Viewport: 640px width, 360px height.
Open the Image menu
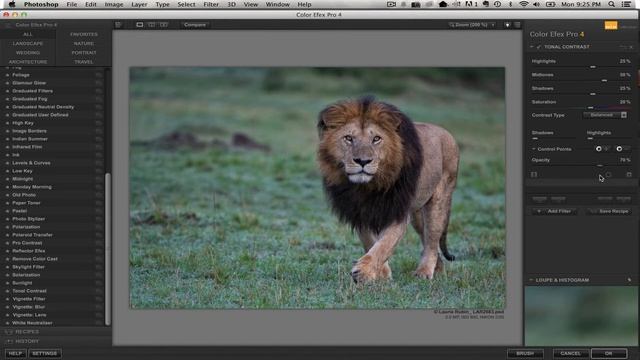tap(114, 4)
